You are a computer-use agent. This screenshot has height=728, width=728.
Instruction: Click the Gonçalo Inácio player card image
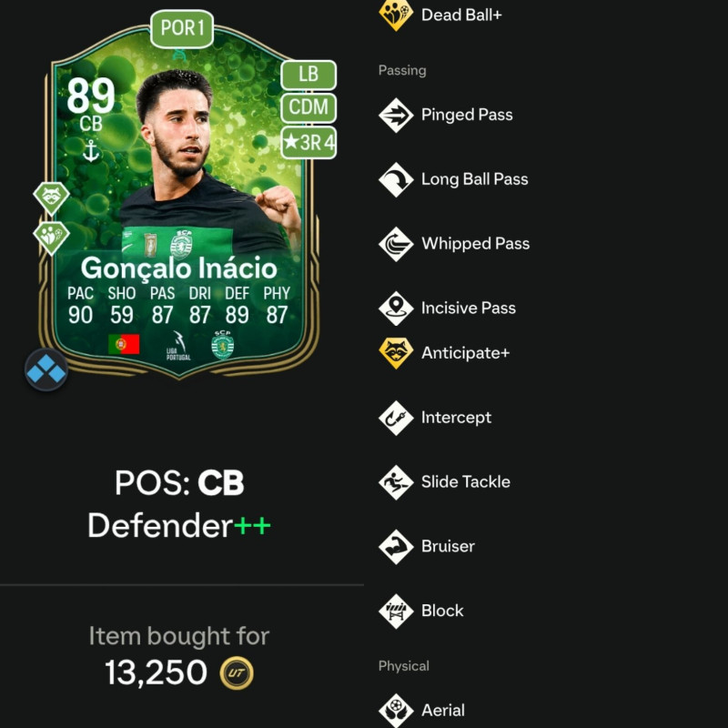pos(178,199)
